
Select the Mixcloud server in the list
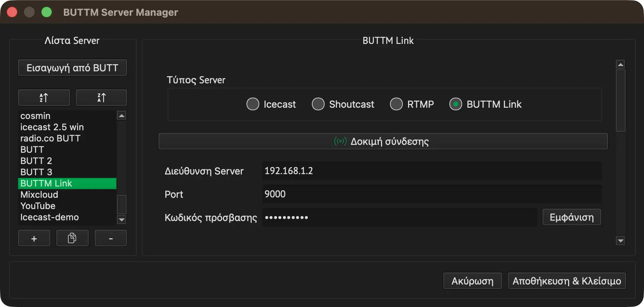coord(67,195)
